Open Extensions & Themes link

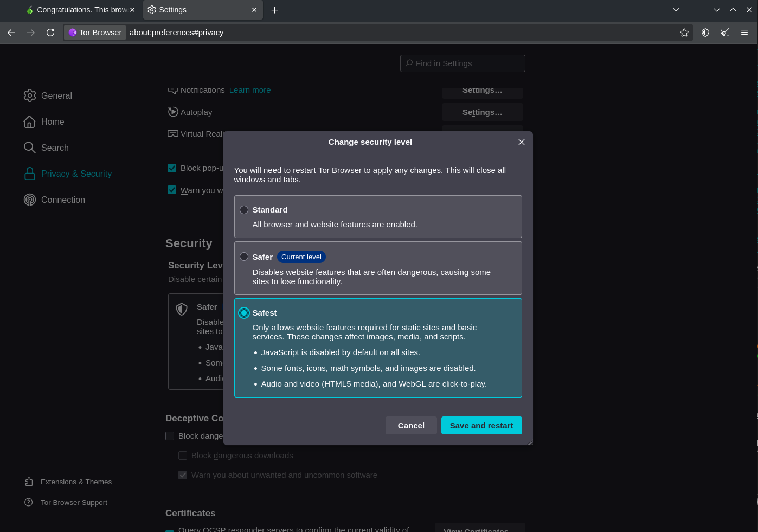(76, 482)
